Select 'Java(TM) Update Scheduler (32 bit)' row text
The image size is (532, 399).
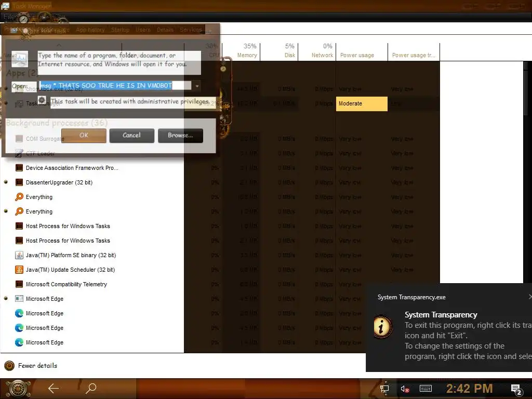[x=70, y=270]
